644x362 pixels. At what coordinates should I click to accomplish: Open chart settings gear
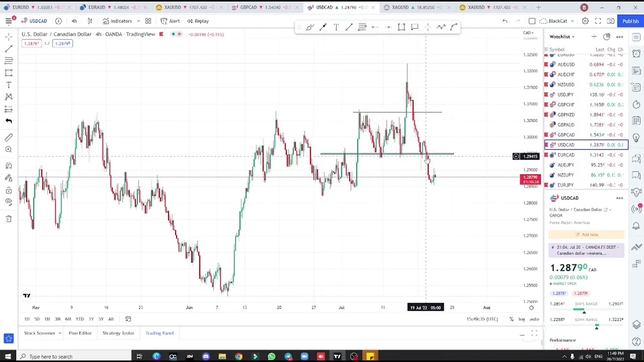(x=585, y=21)
